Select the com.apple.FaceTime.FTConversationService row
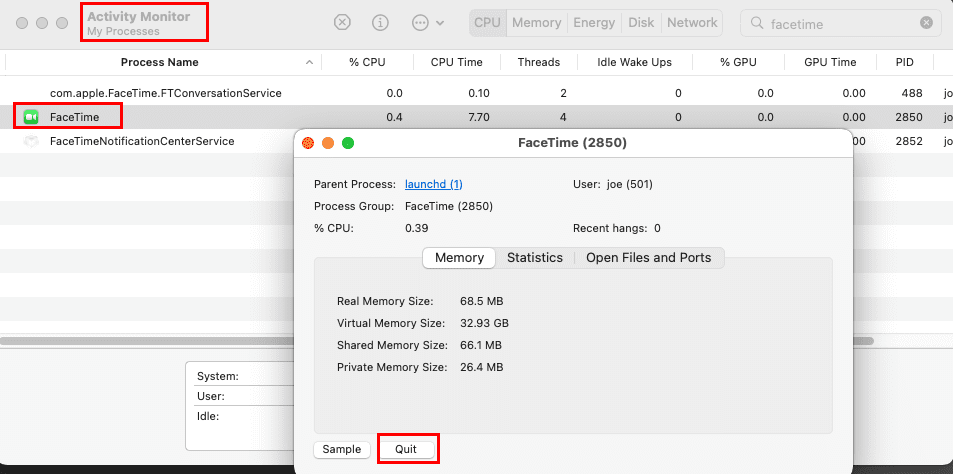953x474 pixels. click(165, 93)
